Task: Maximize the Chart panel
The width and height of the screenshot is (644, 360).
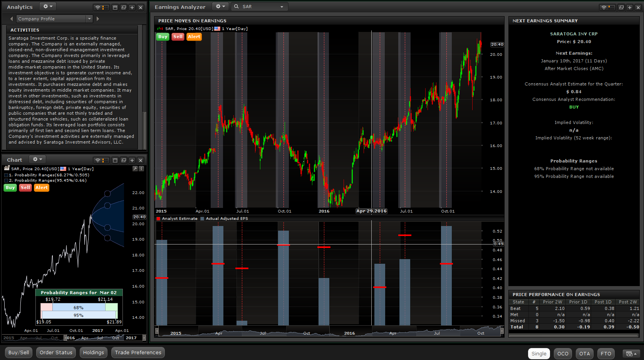Action: [x=115, y=161]
